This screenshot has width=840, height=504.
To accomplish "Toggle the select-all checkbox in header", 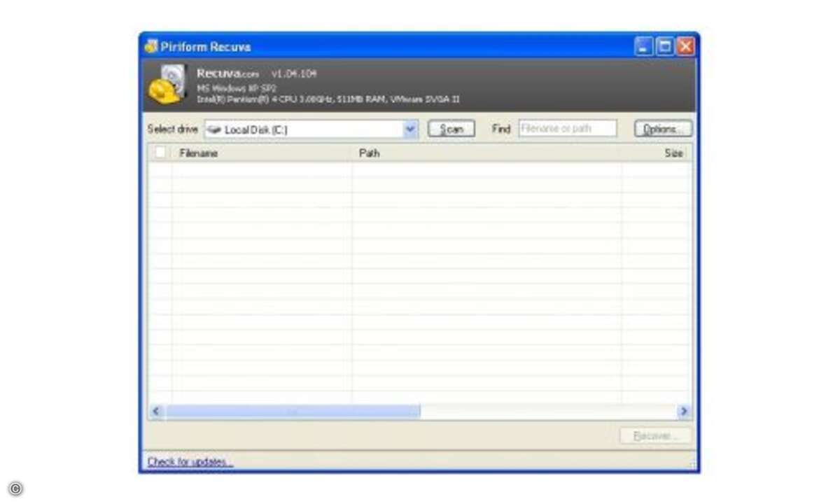I will point(160,153).
